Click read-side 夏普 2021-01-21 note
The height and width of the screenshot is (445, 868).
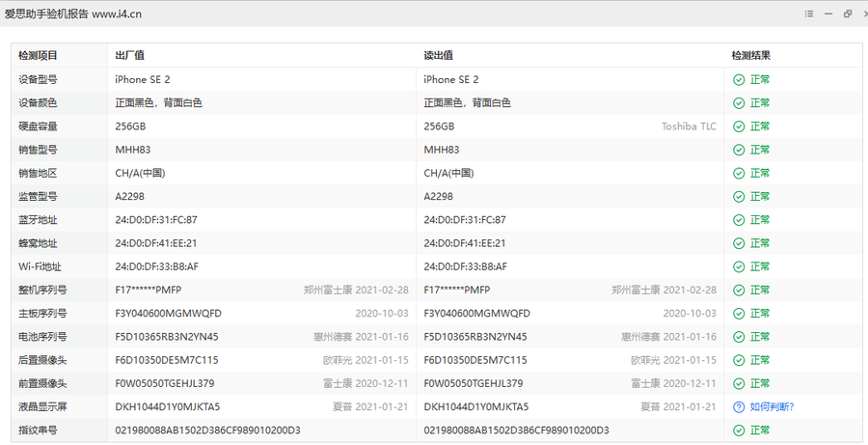678,406
